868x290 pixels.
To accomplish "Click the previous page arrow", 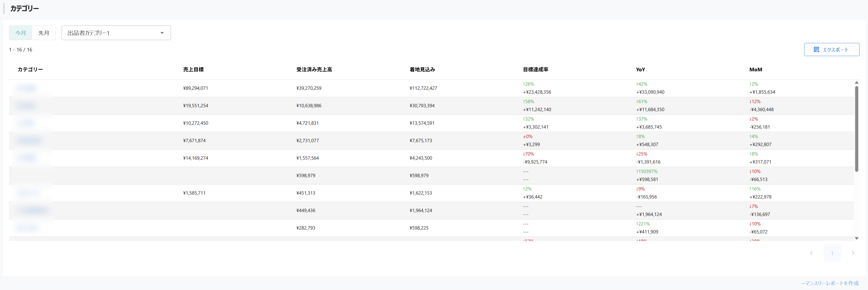I will [811, 253].
